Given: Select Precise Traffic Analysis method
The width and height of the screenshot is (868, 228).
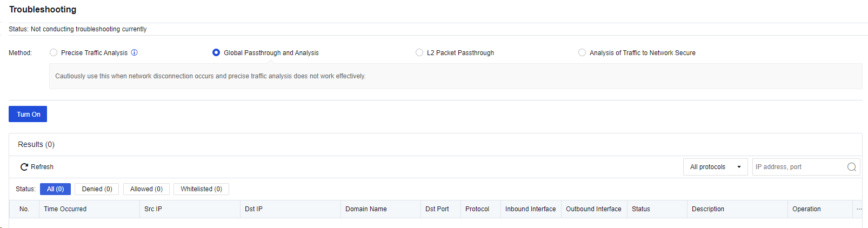Looking at the screenshot, I should click(x=54, y=52).
